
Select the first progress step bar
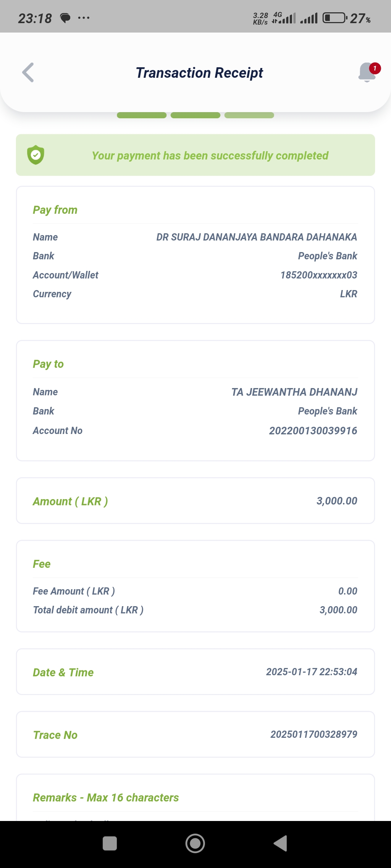(x=142, y=115)
